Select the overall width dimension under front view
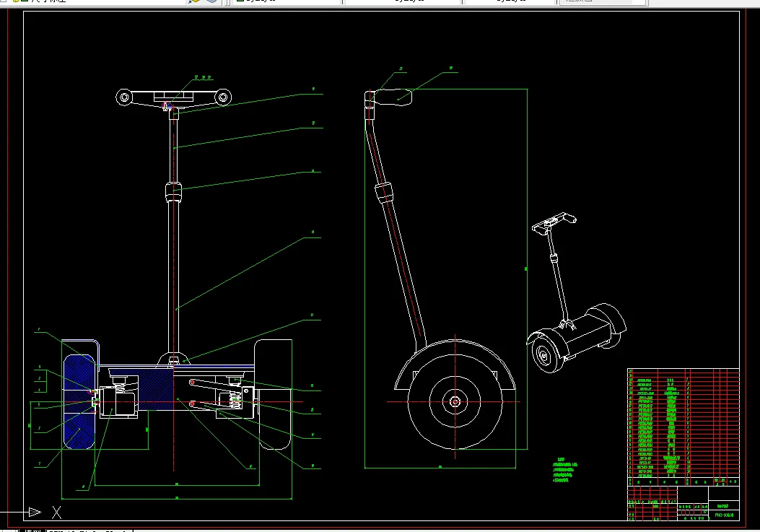760x532 pixels. click(176, 499)
